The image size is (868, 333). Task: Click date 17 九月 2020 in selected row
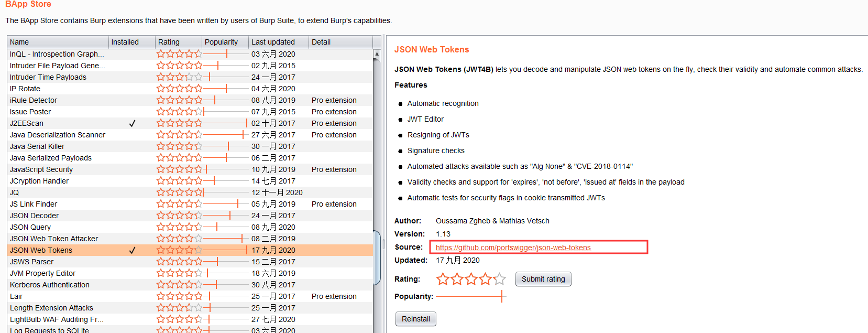point(273,250)
